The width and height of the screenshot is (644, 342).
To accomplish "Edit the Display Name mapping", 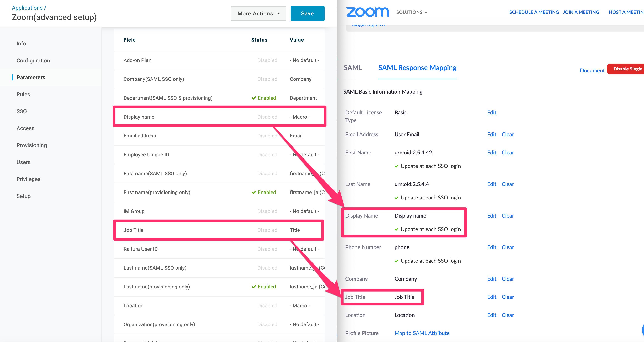I will pyautogui.click(x=492, y=216).
